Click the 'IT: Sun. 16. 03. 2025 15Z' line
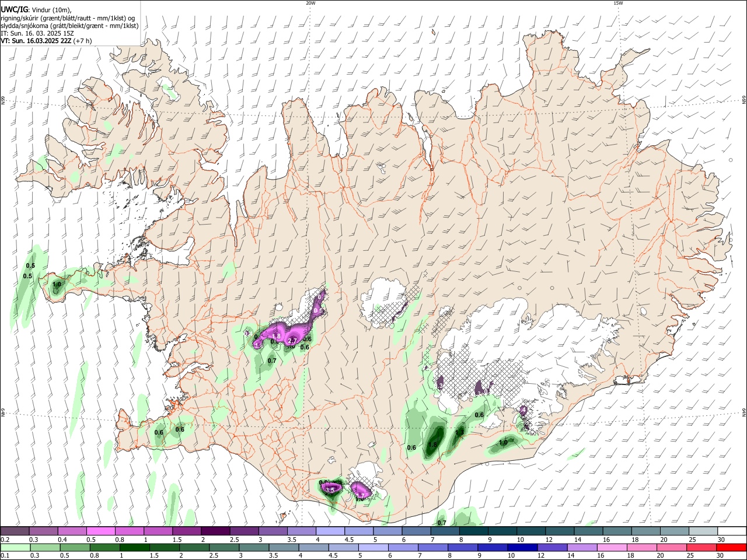The height and width of the screenshot is (560, 747). click(37, 33)
